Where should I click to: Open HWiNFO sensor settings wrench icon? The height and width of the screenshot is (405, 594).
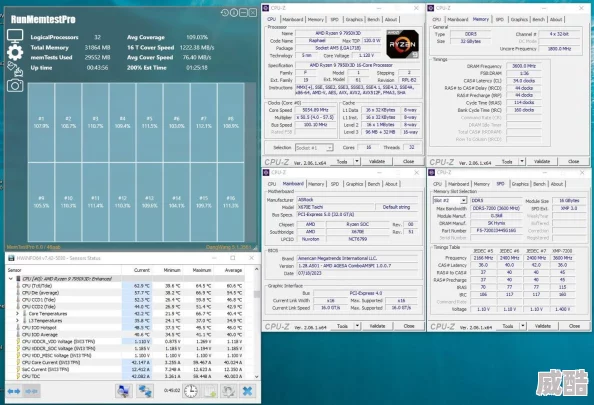(x=228, y=391)
